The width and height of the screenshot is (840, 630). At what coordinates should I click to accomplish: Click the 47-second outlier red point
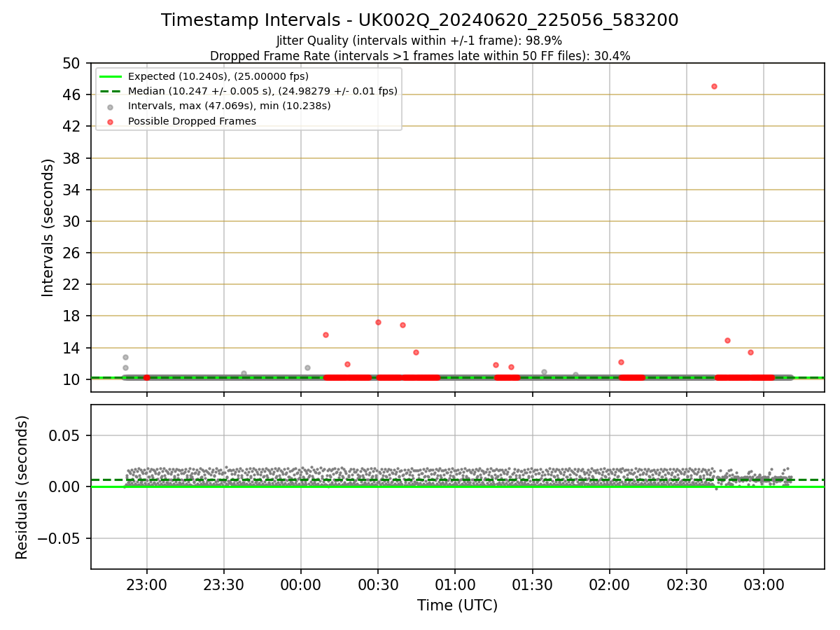click(714, 86)
